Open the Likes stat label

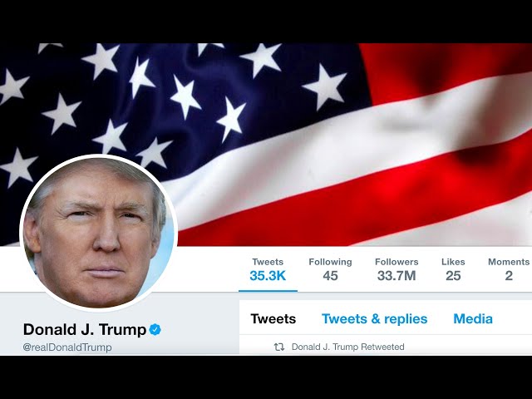coord(453,262)
